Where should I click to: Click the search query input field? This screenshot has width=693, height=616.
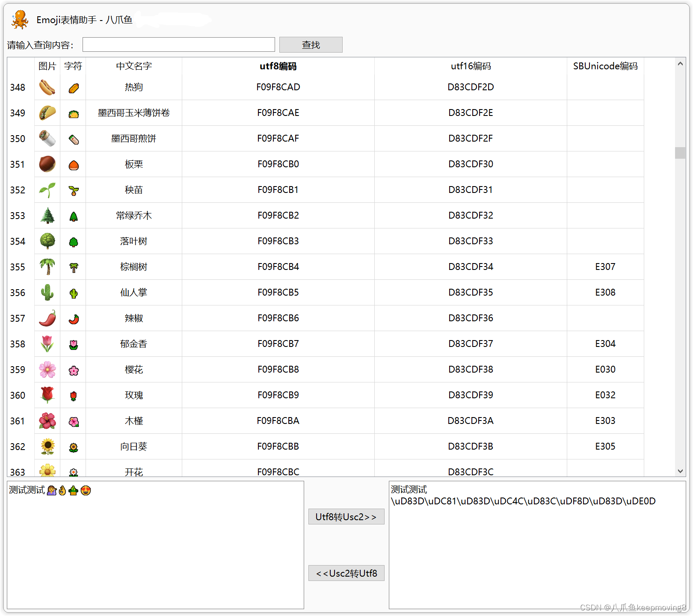tap(178, 44)
